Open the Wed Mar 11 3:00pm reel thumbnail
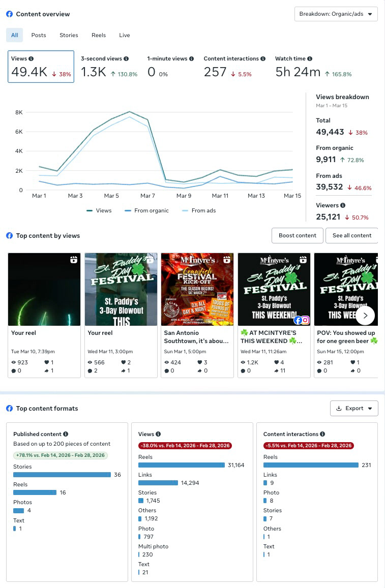The width and height of the screenshot is (385, 588). [x=121, y=289]
